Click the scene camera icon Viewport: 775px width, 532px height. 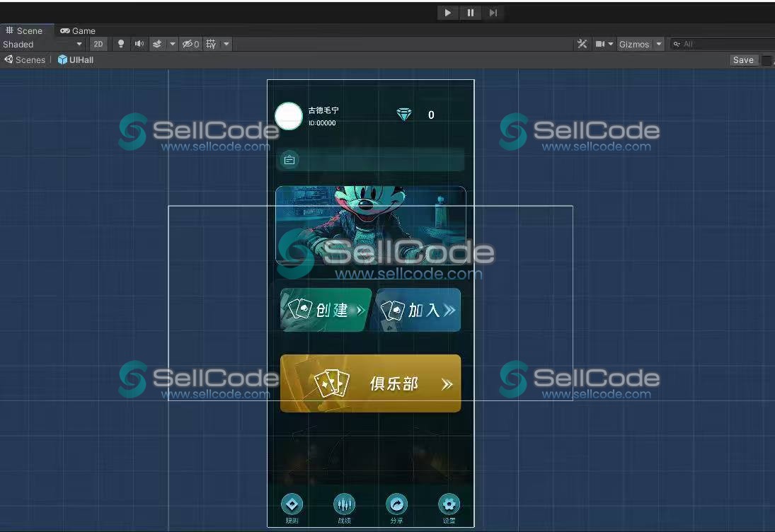pos(600,44)
